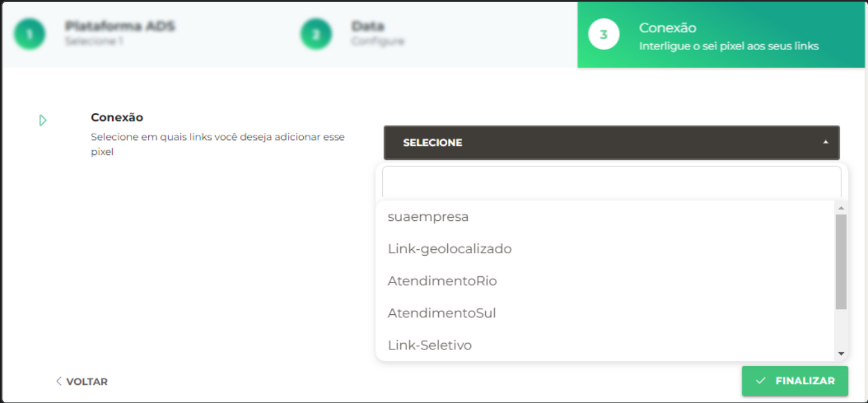
Task: Click the scrollbar down arrow in the list
Action: tap(840, 353)
